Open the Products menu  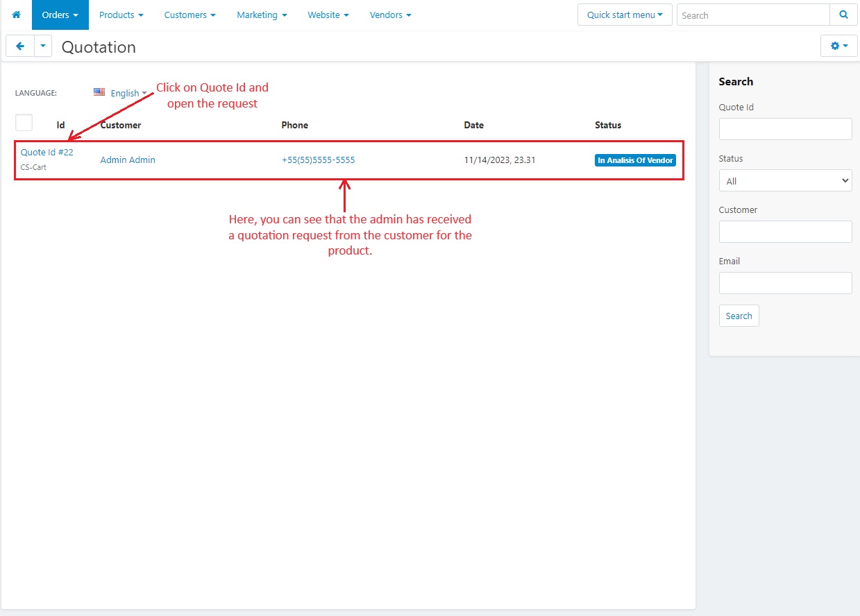pyautogui.click(x=121, y=15)
